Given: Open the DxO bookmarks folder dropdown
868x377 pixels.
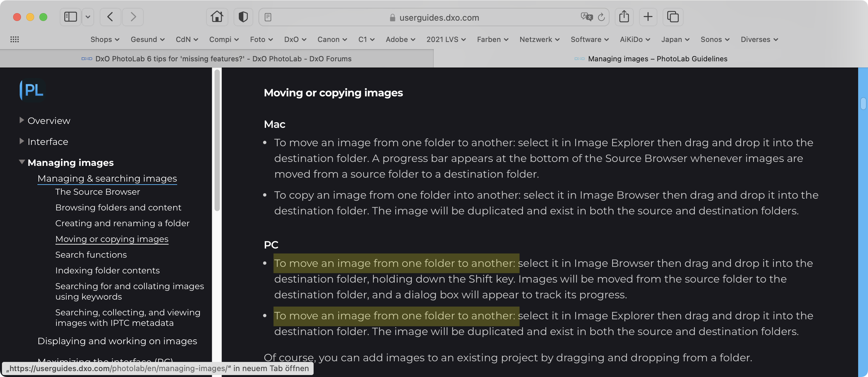Looking at the screenshot, I should point(295,39).
